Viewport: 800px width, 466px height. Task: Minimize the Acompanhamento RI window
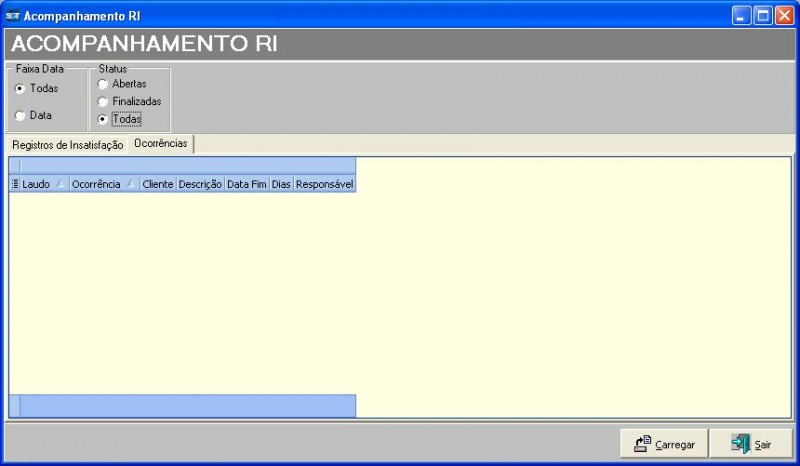(x=741, y=16)
